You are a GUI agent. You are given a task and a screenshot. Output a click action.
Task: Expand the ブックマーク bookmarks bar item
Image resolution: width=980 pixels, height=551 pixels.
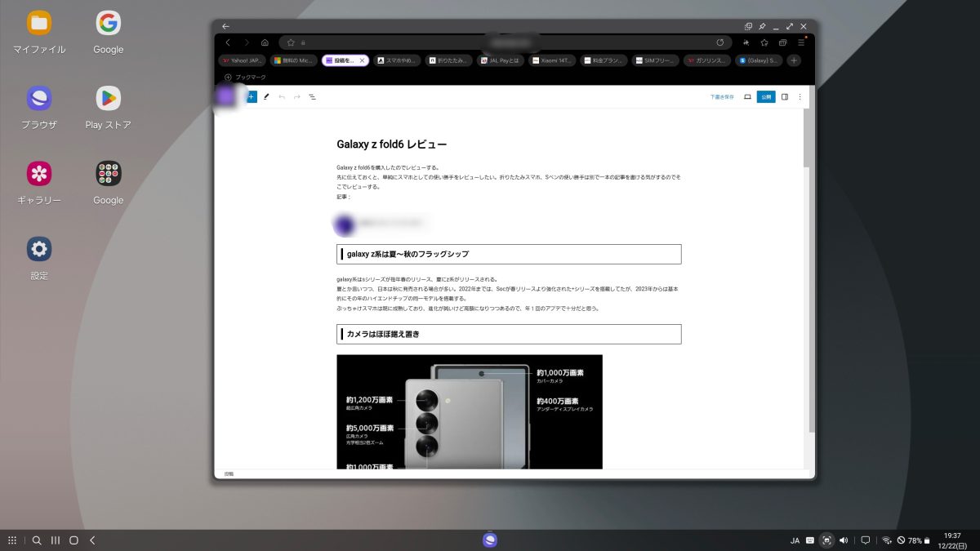(x=245, y=78)
